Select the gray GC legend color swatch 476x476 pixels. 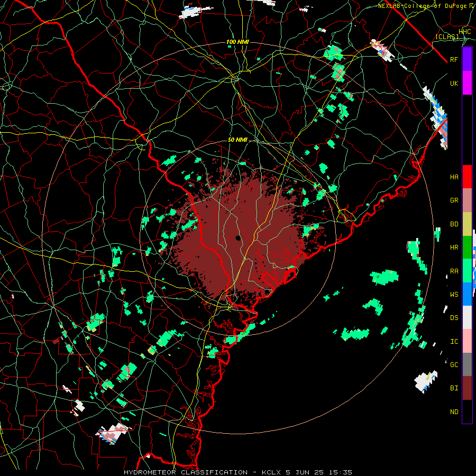467,364
